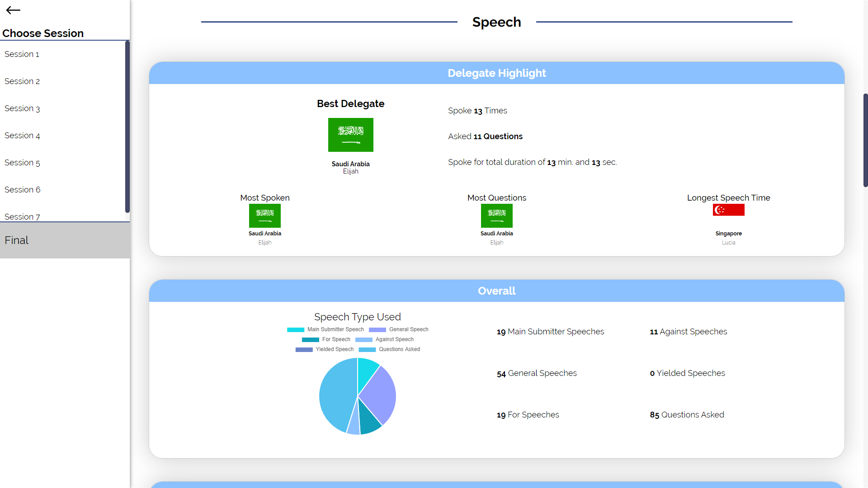Screen dimensions: 868x488
Task: Click the Best Delegate Saudi Arabia flag
Action: pyautogui.click(x=350, y=135)
